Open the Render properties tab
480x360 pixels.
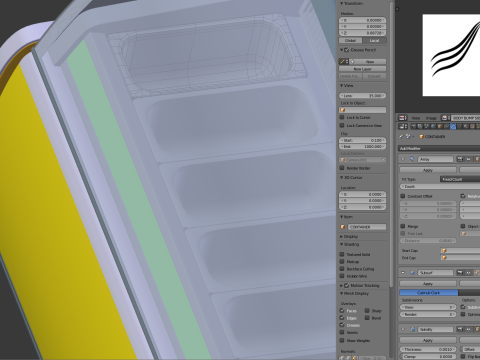pyautogui.click(x=413, y=126)
